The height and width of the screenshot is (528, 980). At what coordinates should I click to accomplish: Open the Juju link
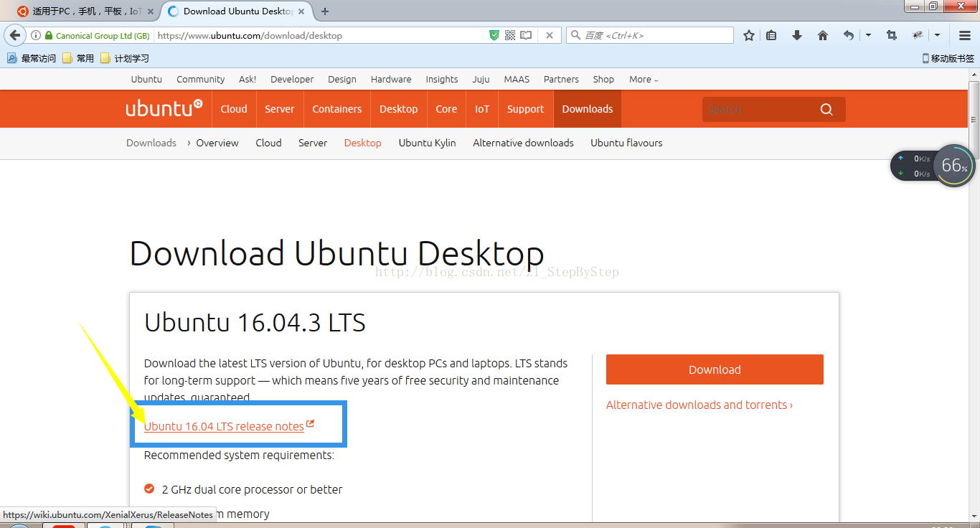coord(481,80)
